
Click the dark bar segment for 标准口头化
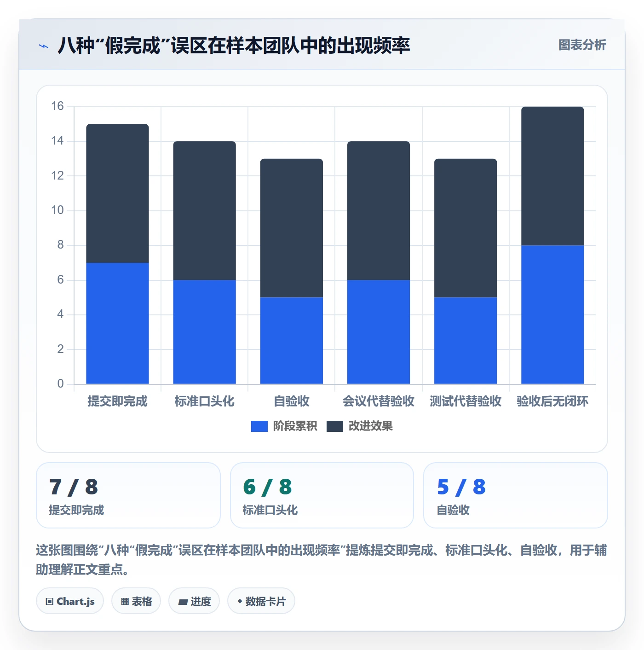click(x=204, y=211)
